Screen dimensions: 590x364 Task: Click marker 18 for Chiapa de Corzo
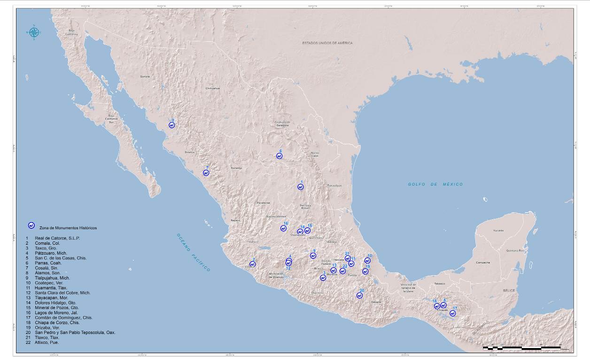[436, 306]
